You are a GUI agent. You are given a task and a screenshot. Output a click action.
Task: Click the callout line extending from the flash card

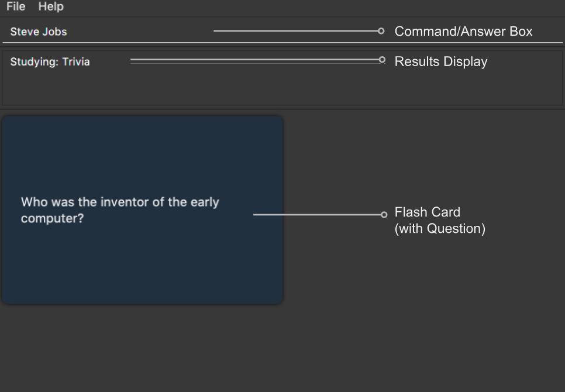tap(317, 215)
